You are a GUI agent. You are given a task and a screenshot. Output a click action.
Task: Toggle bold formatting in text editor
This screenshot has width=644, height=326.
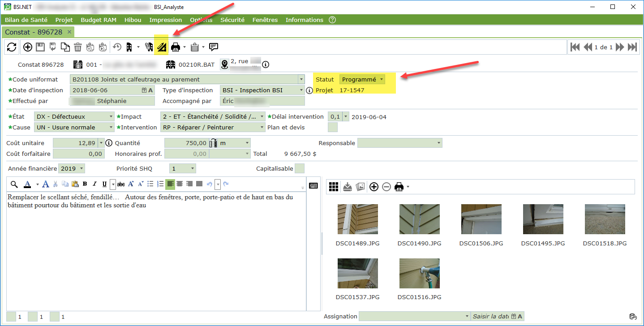(85, 184)
